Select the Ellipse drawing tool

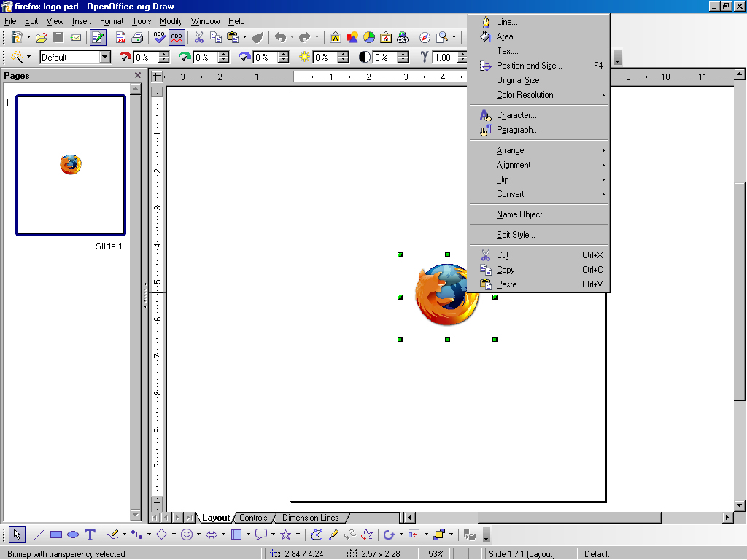73,534
